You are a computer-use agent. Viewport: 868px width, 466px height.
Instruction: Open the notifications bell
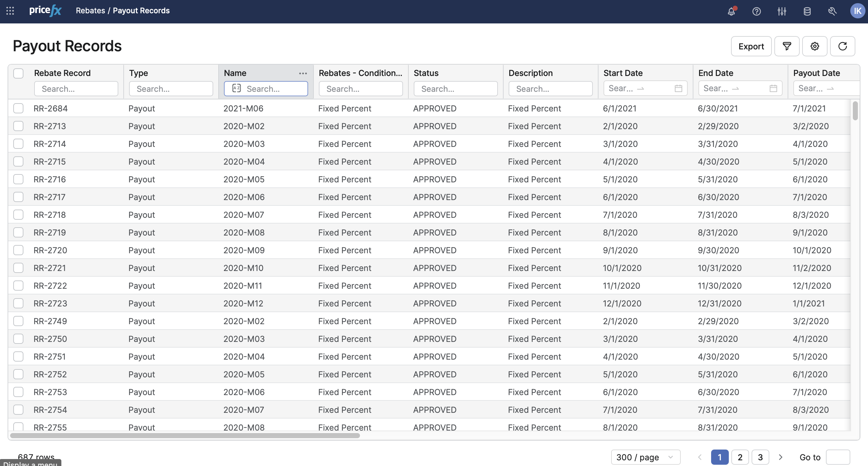click(x=731, y=11)
